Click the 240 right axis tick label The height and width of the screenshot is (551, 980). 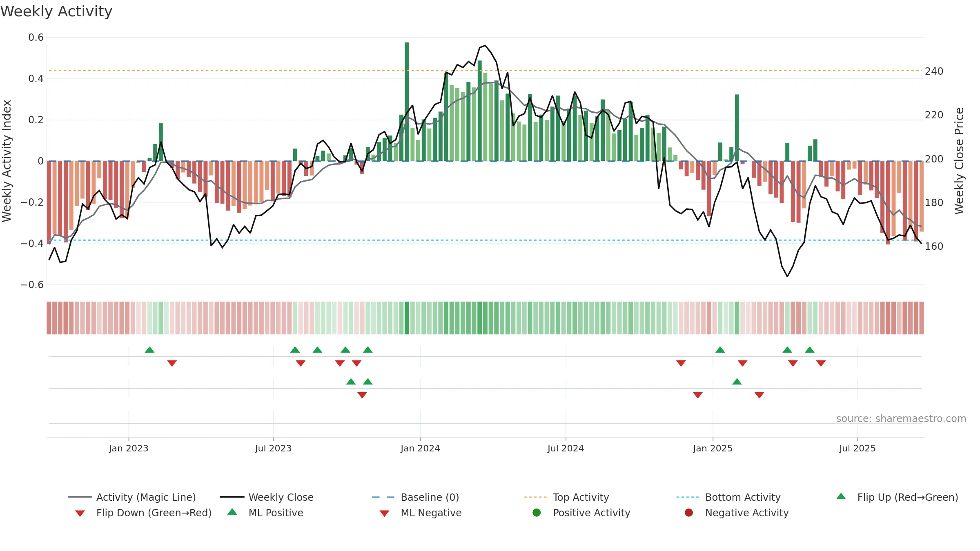click(934, 71)
